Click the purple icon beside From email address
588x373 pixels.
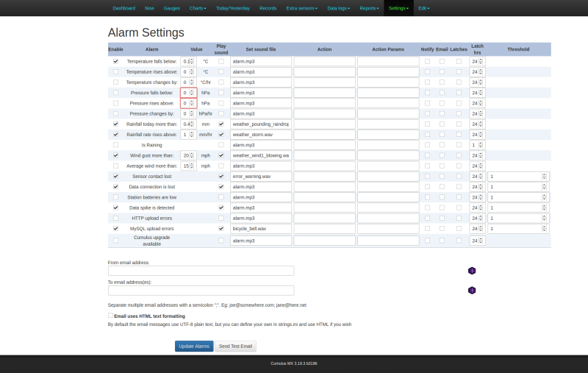[x=472, y=271]
